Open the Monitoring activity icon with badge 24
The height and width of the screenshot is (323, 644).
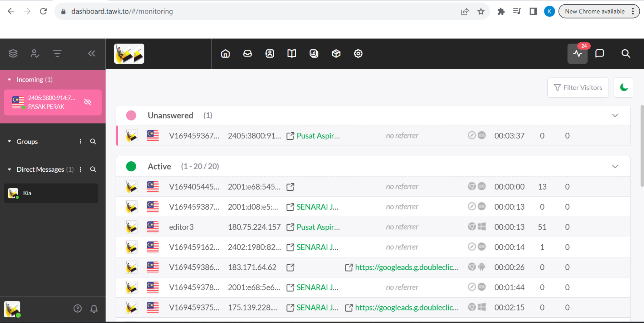[577, 54]
